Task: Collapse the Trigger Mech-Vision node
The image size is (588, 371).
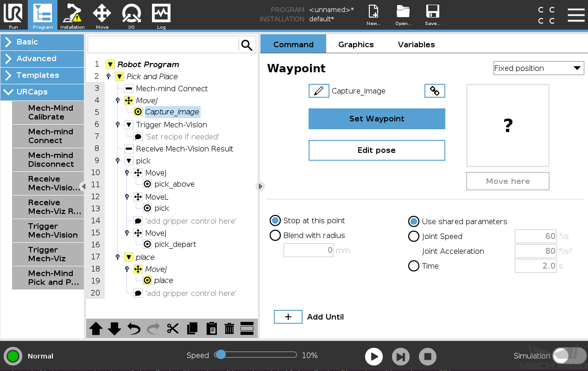Action: 129,125
